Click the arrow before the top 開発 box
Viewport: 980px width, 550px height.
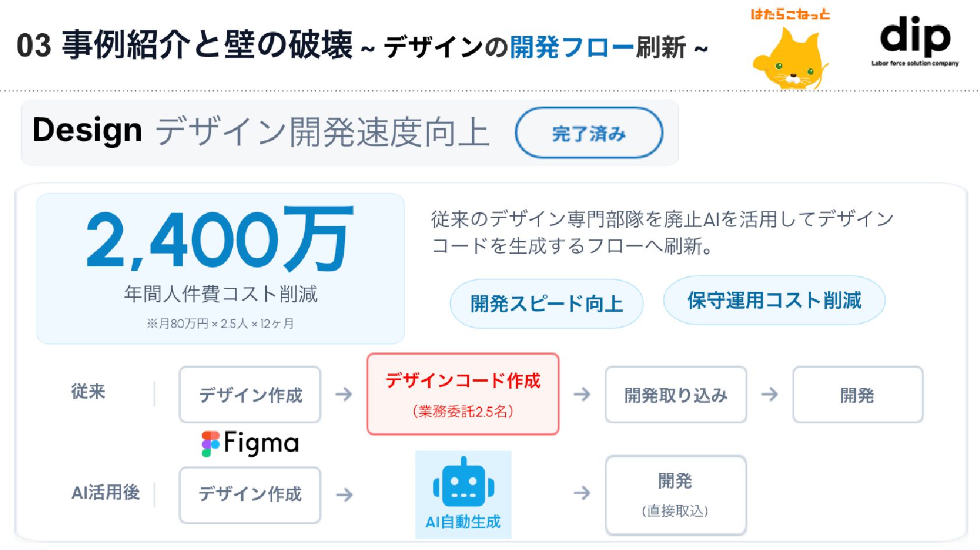(769, 394)
